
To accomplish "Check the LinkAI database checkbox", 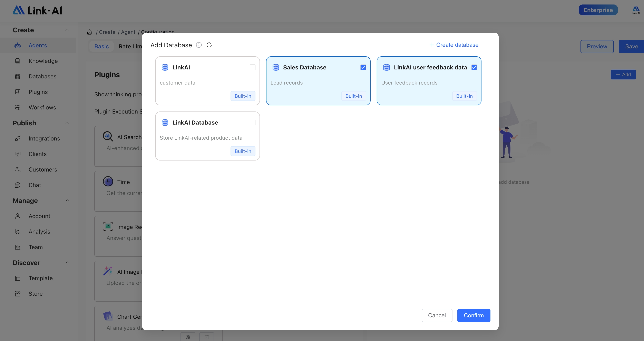I will pos(253,68).
